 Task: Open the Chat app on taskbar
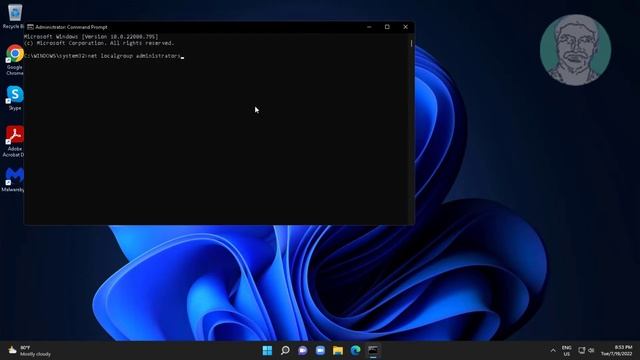tap(302, 350)
